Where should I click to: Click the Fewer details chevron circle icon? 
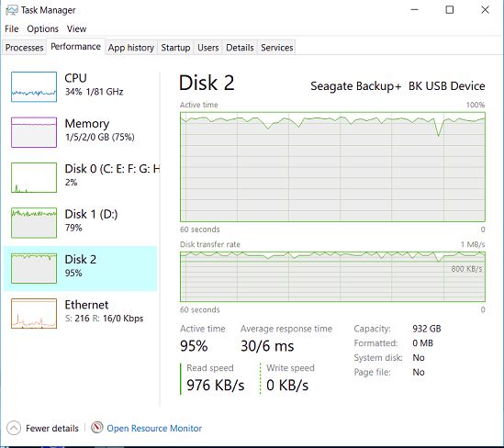pyautogui.click(x=14, y=428)
